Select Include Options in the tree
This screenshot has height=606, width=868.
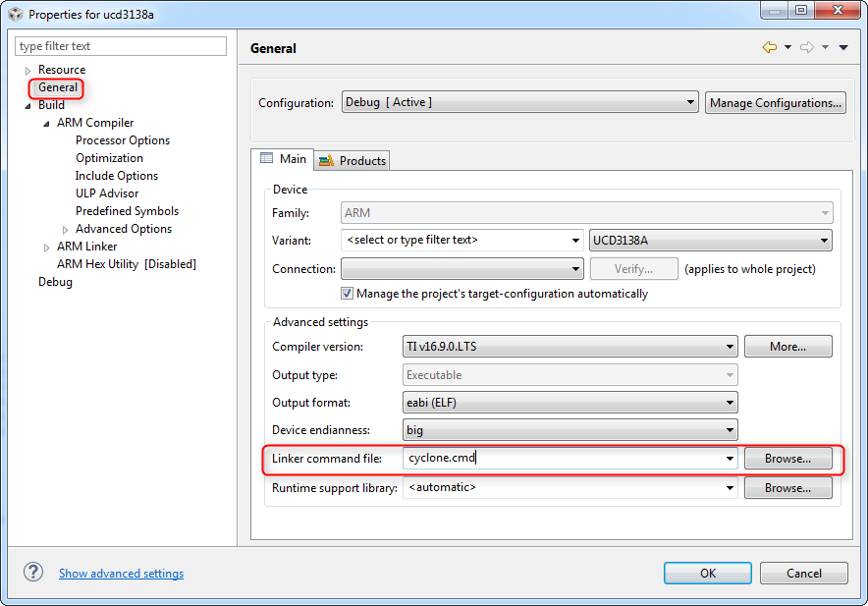pos(117,176)
